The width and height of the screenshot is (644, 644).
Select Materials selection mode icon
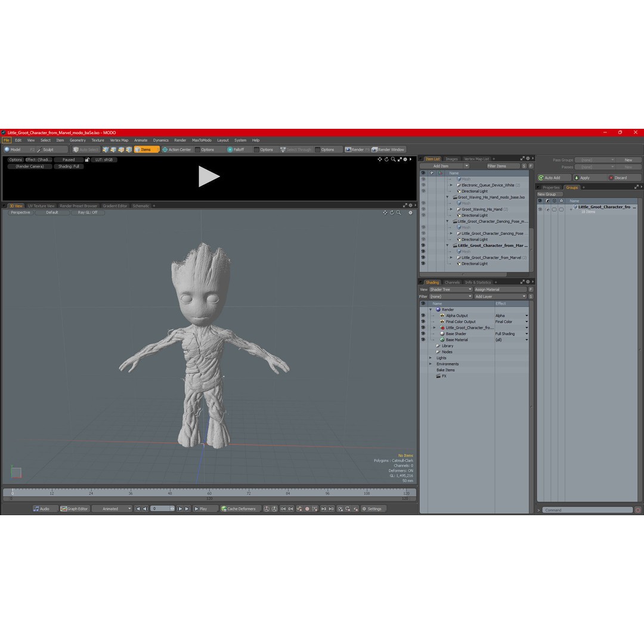pyautogui.click(x=129, y=150)
